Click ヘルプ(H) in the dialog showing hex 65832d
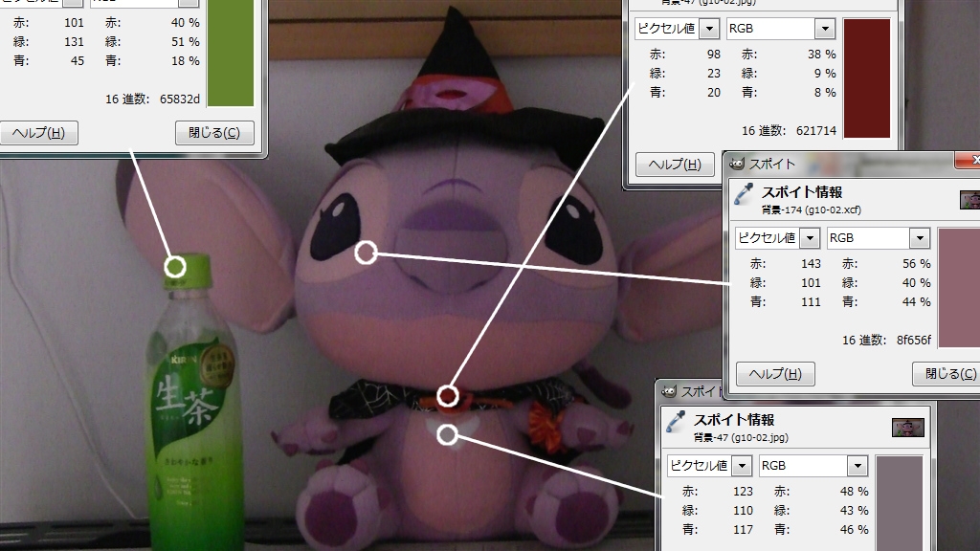Viewport: 980px width, 551px height. (x=38, y=133)
